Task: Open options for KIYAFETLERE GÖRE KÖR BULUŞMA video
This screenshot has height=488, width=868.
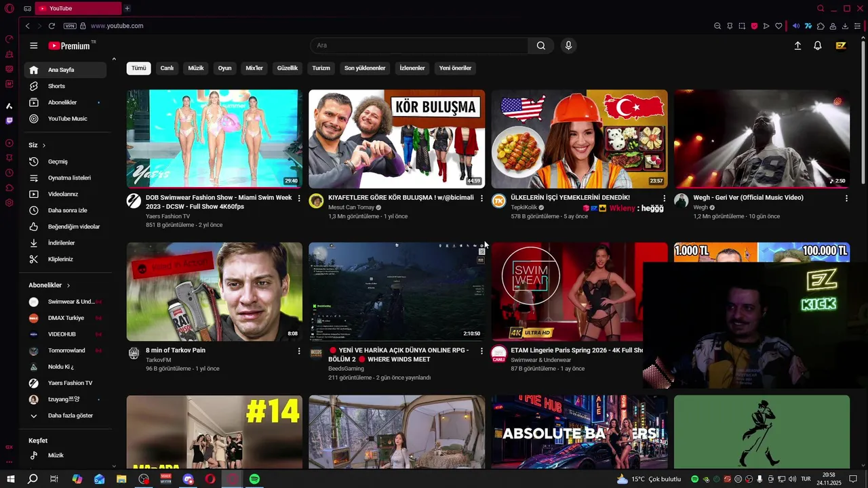Action: click(x=481, y=198)
